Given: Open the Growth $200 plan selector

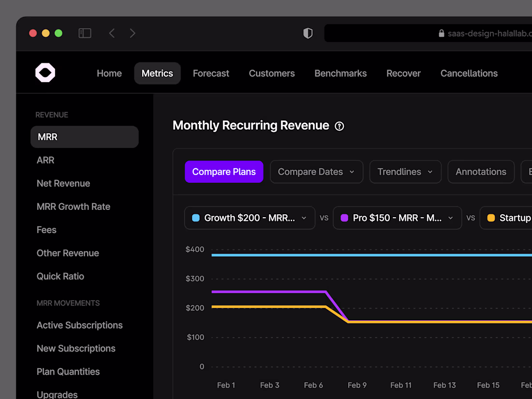Looking at the screenshot, I should point(250,218).
